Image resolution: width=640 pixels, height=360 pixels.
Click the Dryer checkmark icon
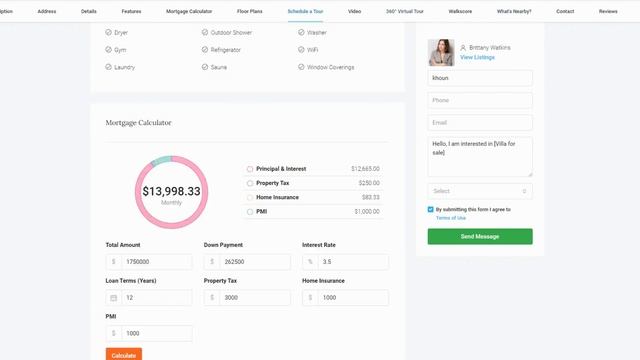[108, 32]
